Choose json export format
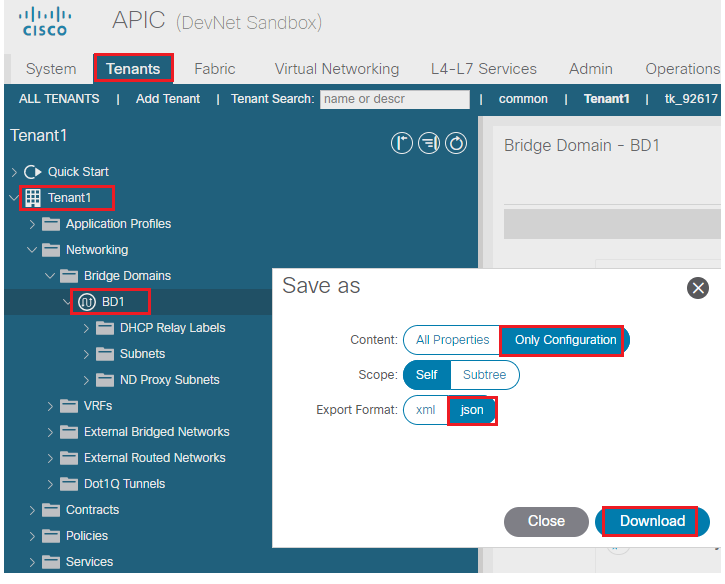This screenshot has width=725, height=584. point(472,410)
